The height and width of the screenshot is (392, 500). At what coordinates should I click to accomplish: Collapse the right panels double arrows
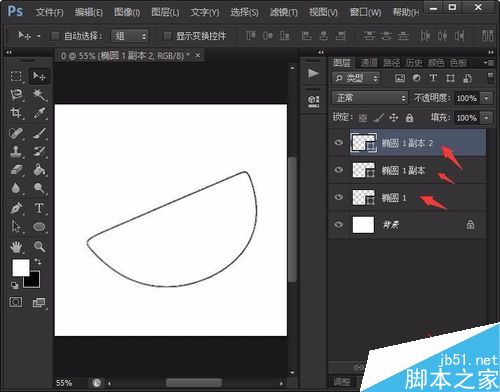click(491, 52)
